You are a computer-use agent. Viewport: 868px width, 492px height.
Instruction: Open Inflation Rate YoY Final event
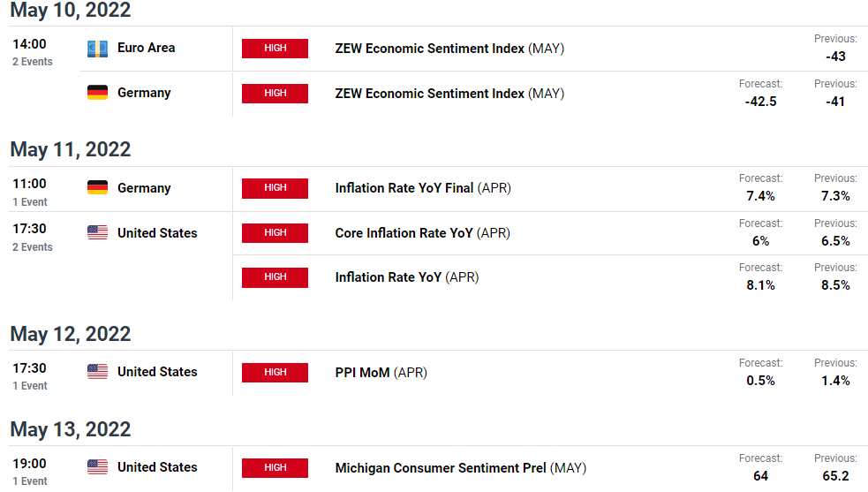404,188
